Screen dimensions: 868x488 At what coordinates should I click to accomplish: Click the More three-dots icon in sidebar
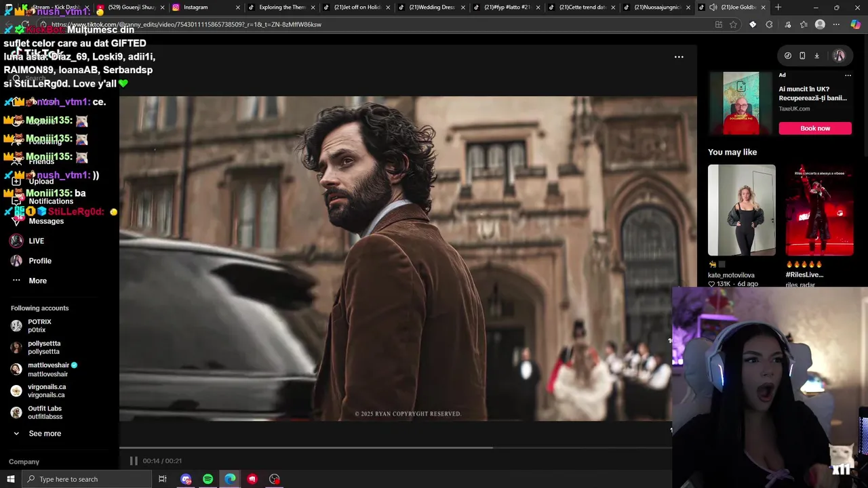click(x=16, y=281)
